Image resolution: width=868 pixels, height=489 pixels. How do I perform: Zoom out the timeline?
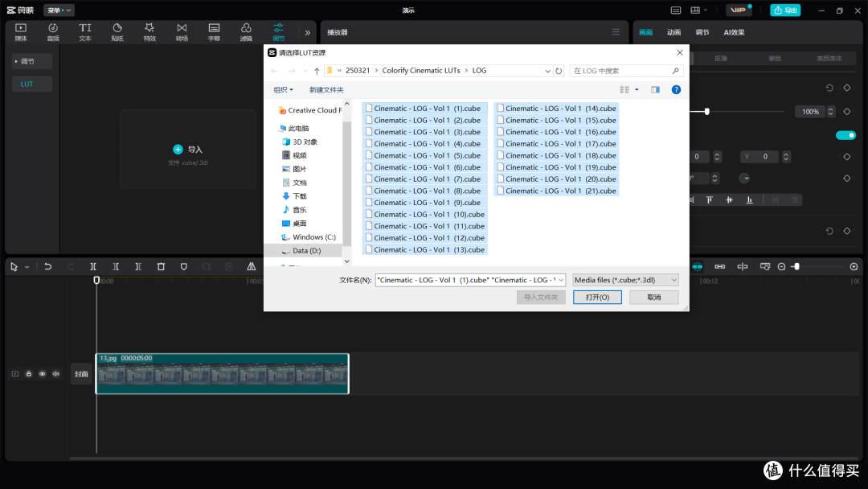(x=782, y=267)
